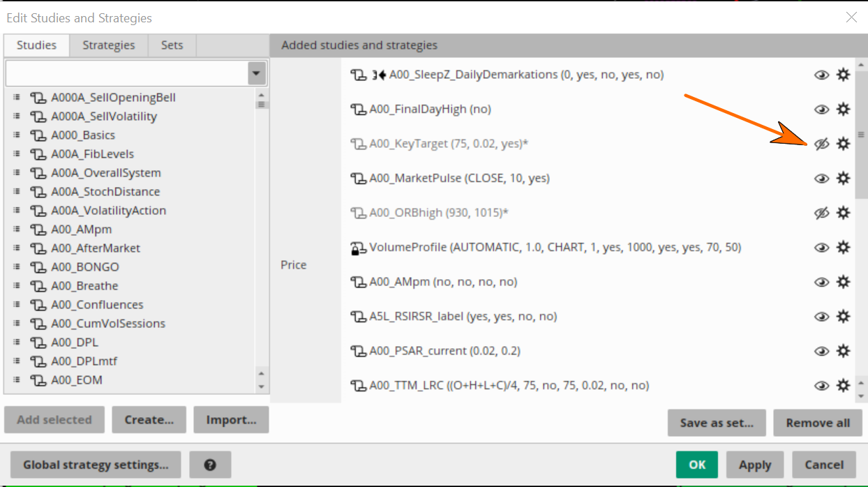Open settings gear for VolumeProfile study

coord(843,247)
